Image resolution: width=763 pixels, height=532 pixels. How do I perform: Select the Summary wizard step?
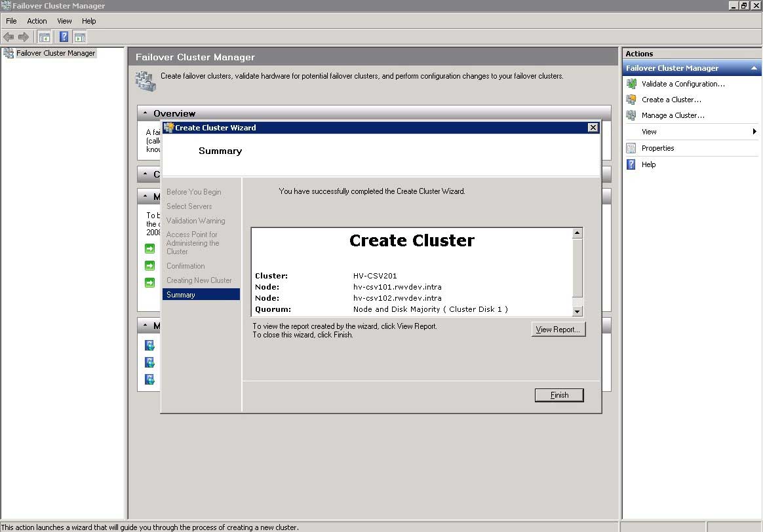[x=201, y=295]
